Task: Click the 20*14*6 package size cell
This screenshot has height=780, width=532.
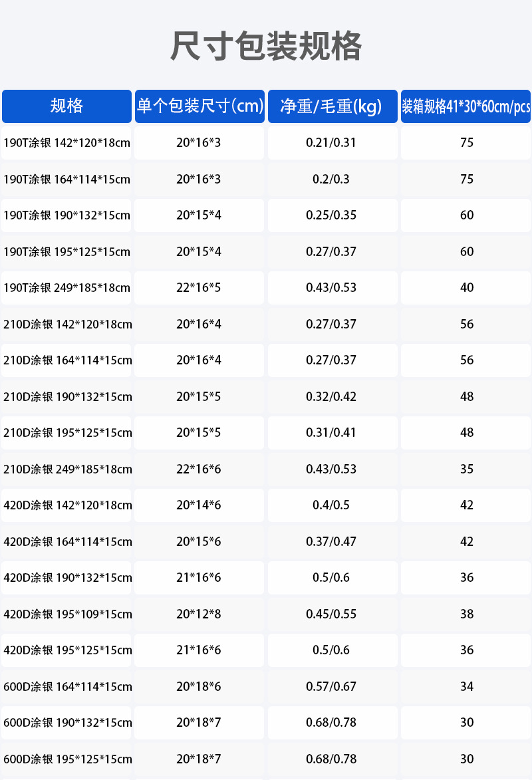Action: tap(199, 505)
